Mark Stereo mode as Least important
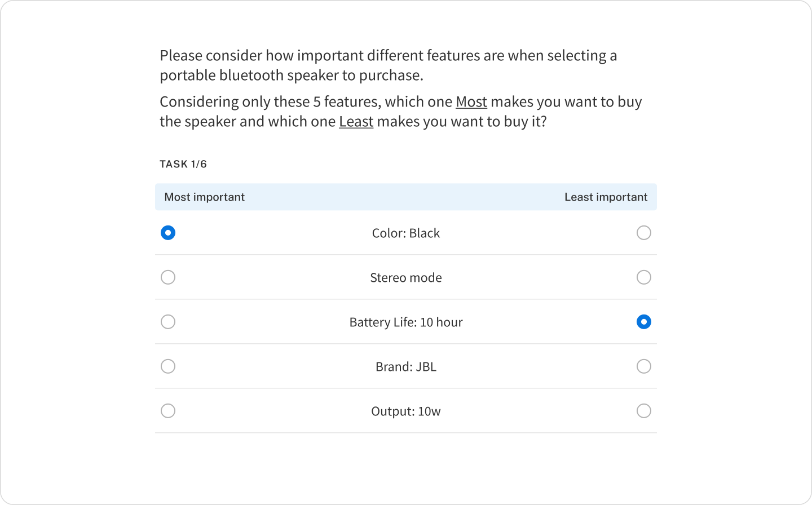The image size is (812, 505). (x=643, y=277)
